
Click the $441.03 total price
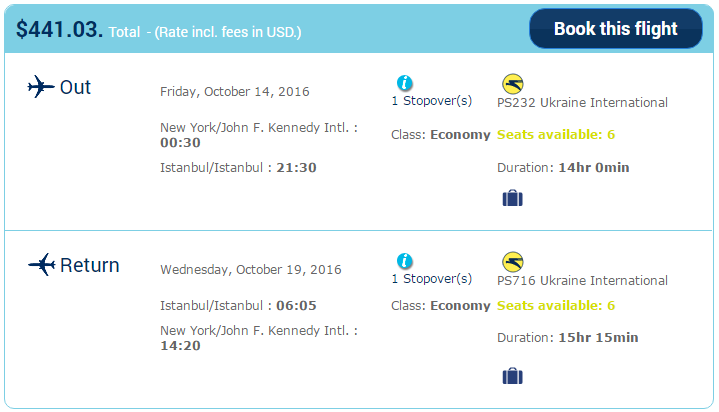tap(59, 29)
